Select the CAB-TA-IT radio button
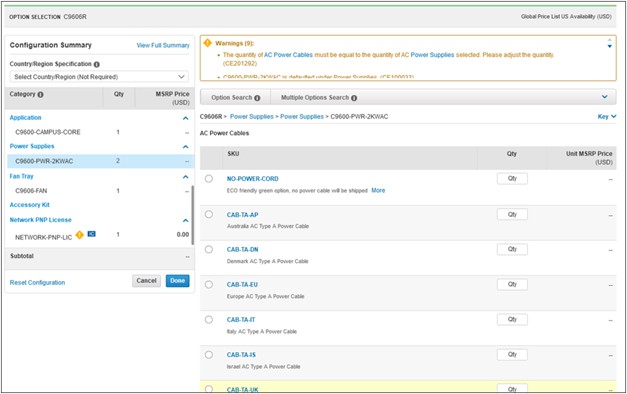Screen dimensions: 627x394 (209, 320)
